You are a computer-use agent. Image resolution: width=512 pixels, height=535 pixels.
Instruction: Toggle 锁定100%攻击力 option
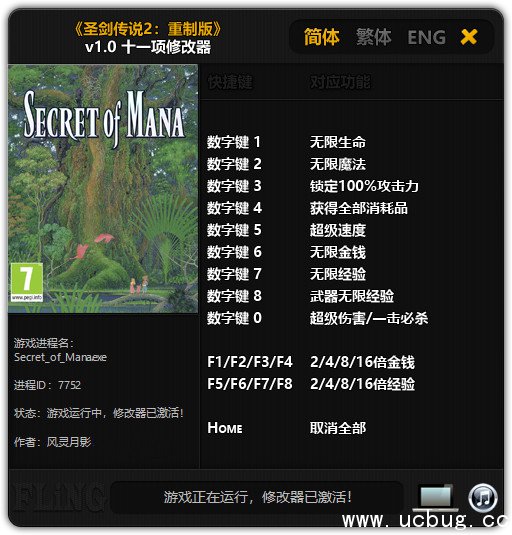point(364,186)
